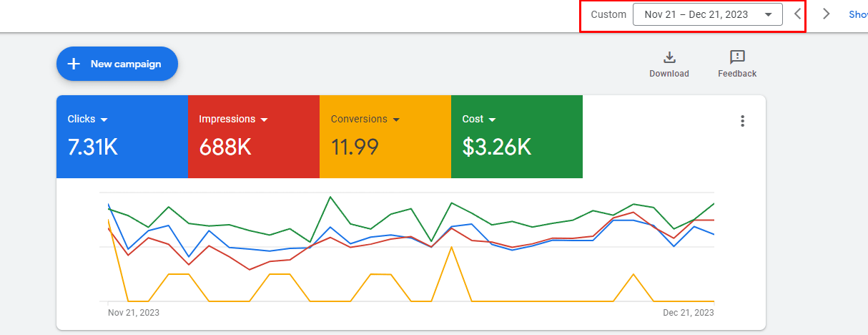Advance to the next date period arrow

tap(827, 14)
